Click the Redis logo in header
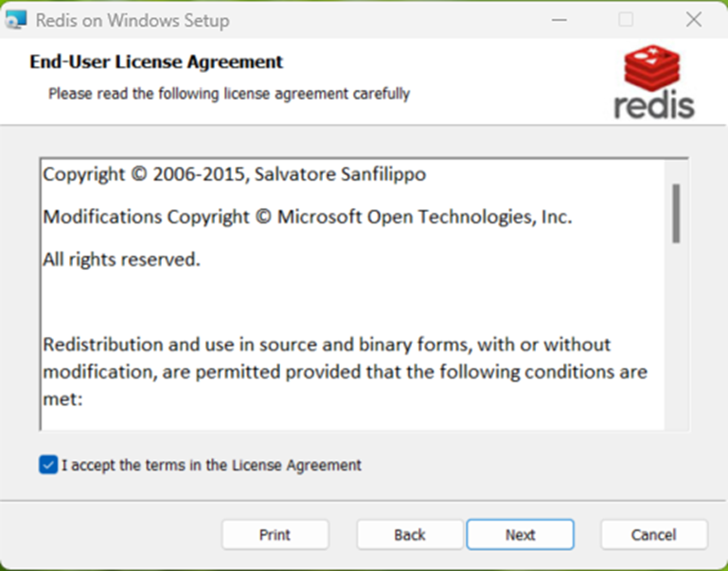 coord(654,81)
